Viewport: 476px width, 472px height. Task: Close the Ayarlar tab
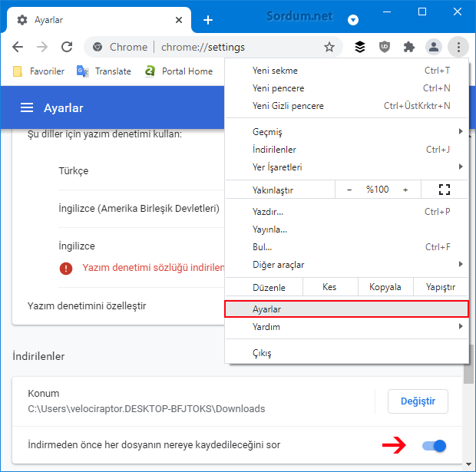(x=179, y=20)
